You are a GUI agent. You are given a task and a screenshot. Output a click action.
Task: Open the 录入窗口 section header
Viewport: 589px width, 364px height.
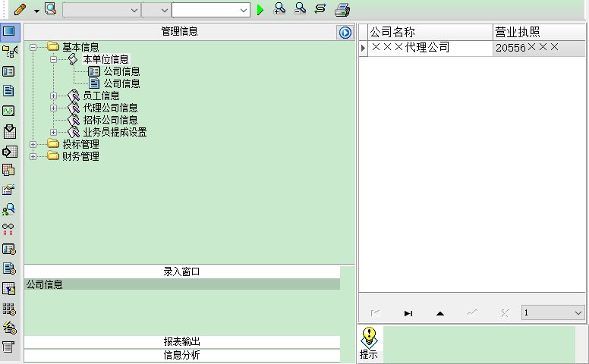182,271
